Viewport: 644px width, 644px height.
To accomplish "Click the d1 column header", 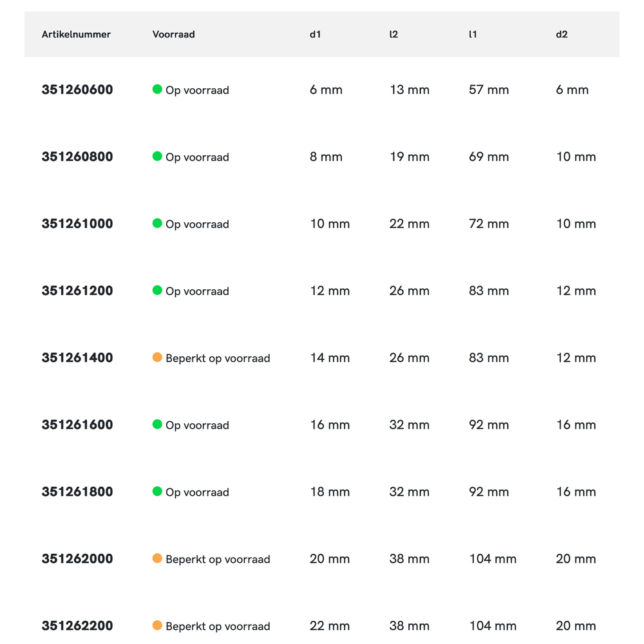I will [x=315, y=35].
